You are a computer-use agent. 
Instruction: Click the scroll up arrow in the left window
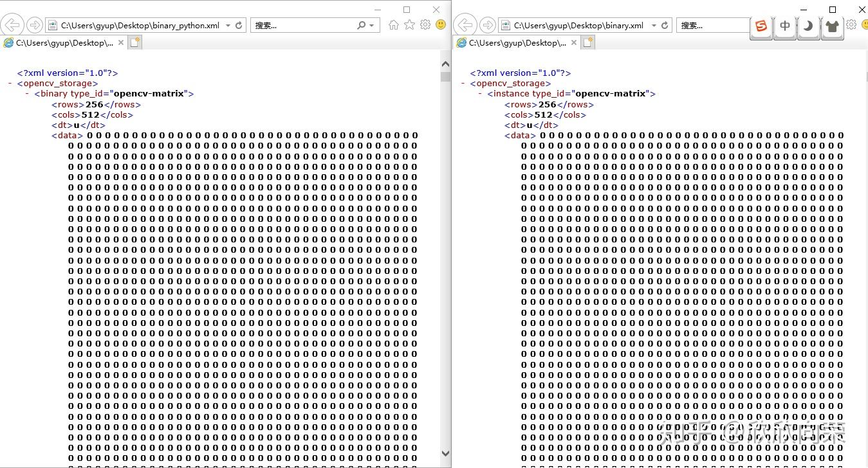[445, 64]
